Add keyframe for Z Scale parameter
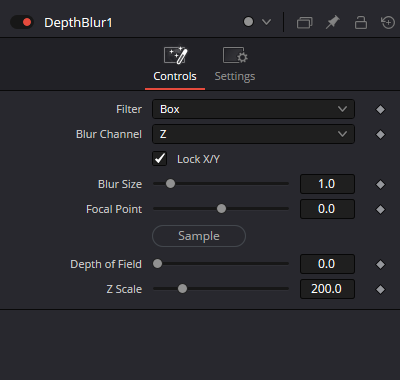The height and width of the screenshot is (380, 400). point(380,289)
